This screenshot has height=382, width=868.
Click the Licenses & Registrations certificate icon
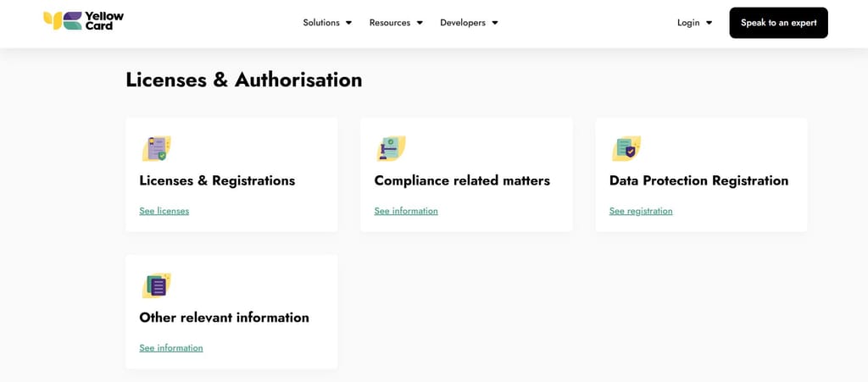coord(157,148)
